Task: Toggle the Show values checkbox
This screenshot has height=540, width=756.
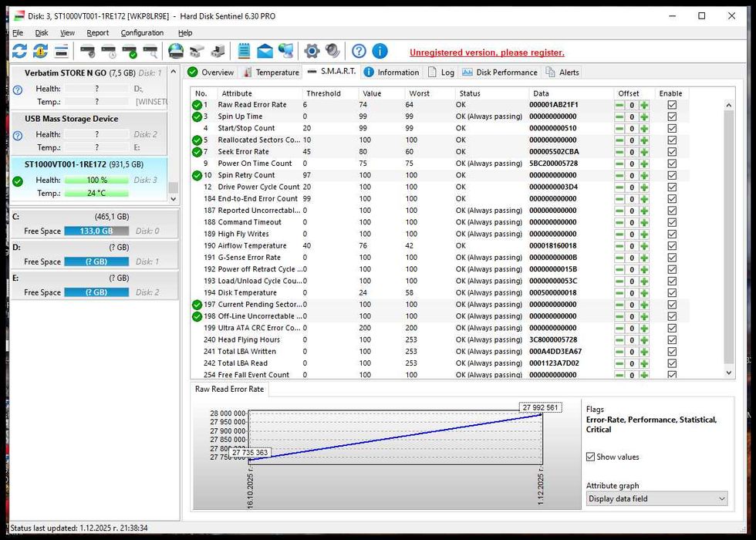Action: [591, 457]
